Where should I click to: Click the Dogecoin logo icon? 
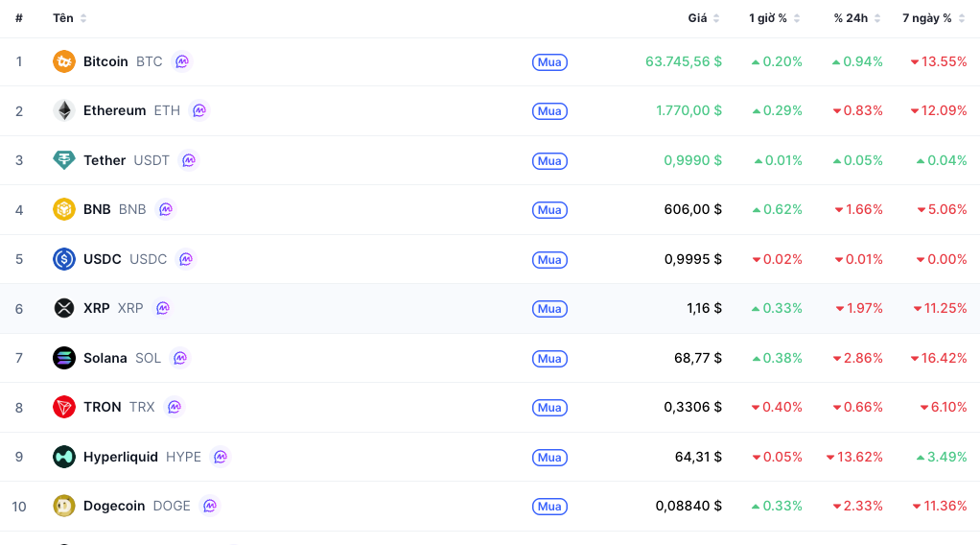point(63,506)
